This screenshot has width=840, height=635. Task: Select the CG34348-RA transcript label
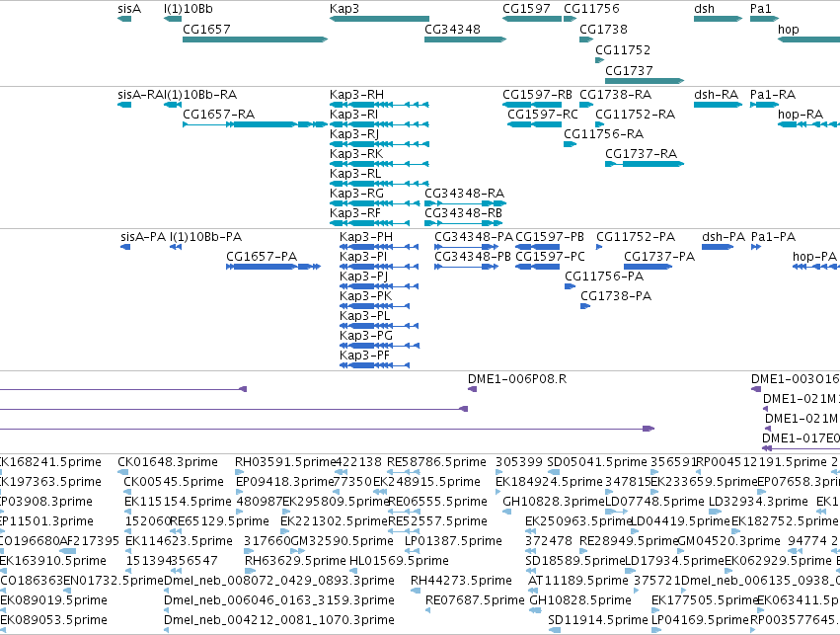[464, 193]
